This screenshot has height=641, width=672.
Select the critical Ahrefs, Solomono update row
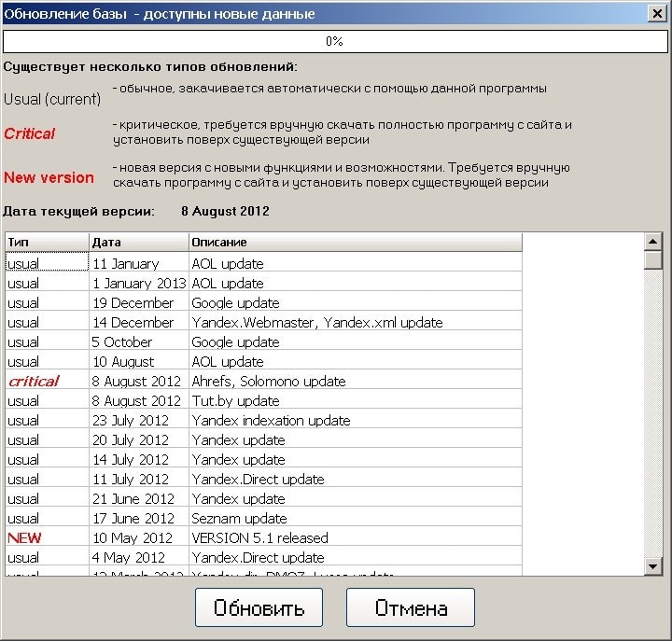(269, 381)
